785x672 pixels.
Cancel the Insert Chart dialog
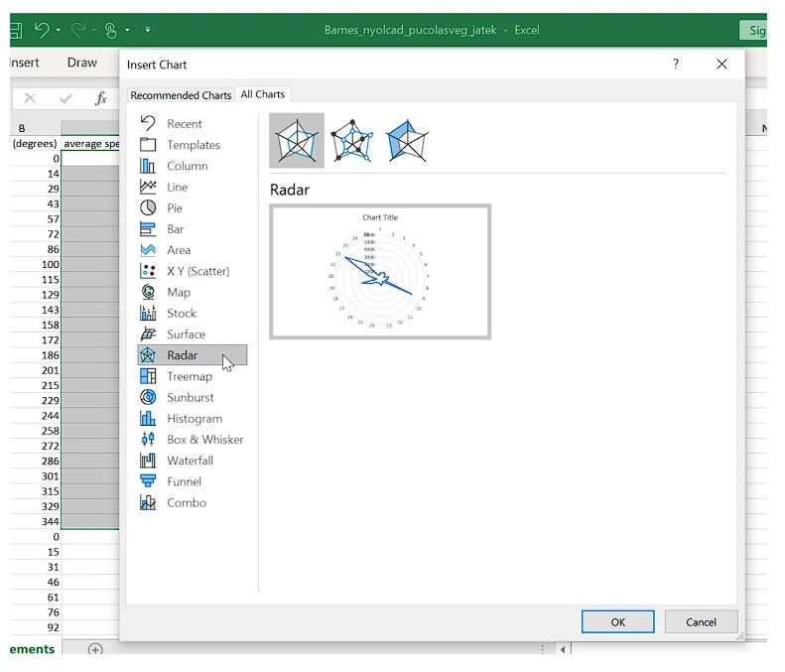tap(701, 622)
